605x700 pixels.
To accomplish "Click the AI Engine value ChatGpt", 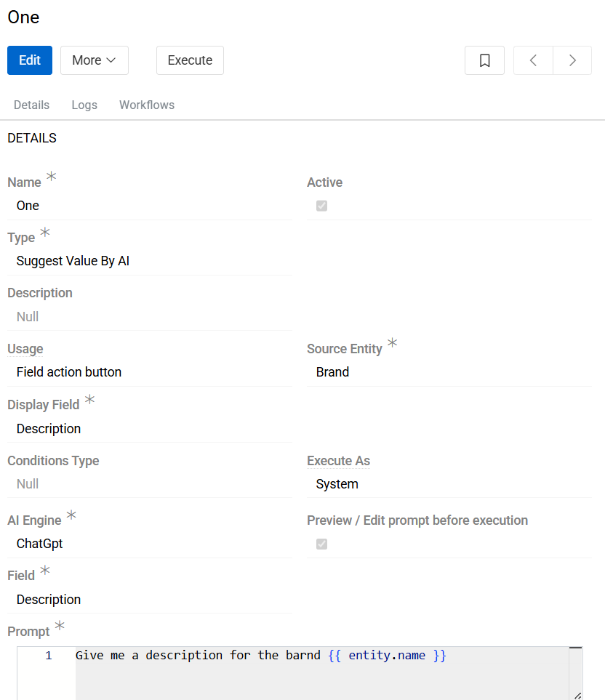I will (x=39, y=544).
